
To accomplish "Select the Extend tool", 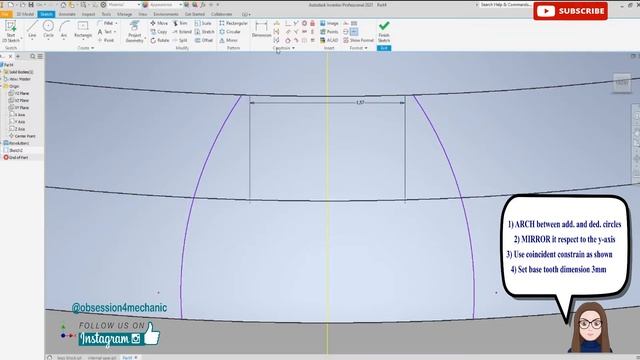I will (182, 32).
